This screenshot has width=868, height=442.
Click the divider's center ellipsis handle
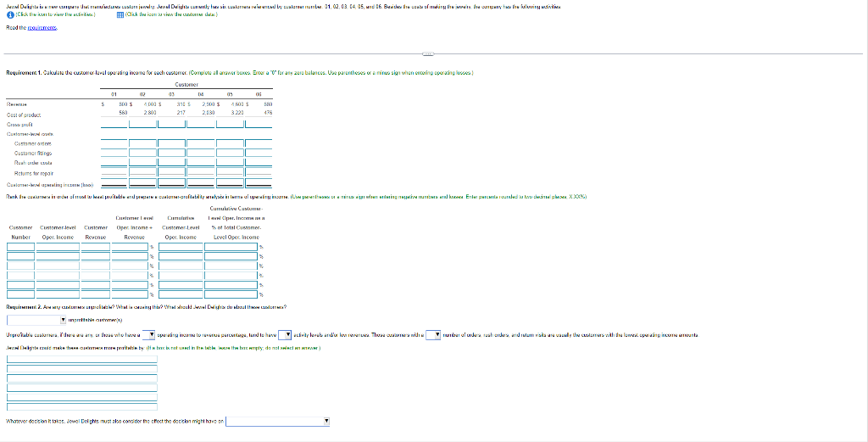click(x=428, y=53)
